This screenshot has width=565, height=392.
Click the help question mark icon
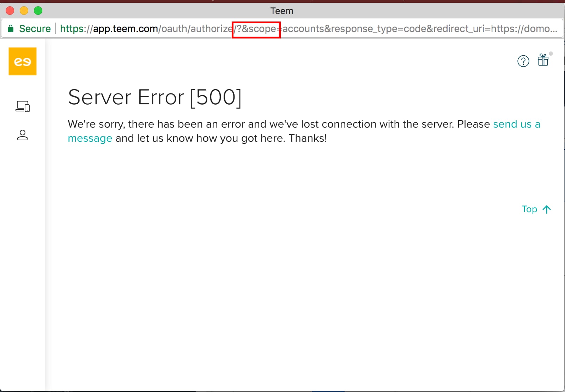pos(523,61)
